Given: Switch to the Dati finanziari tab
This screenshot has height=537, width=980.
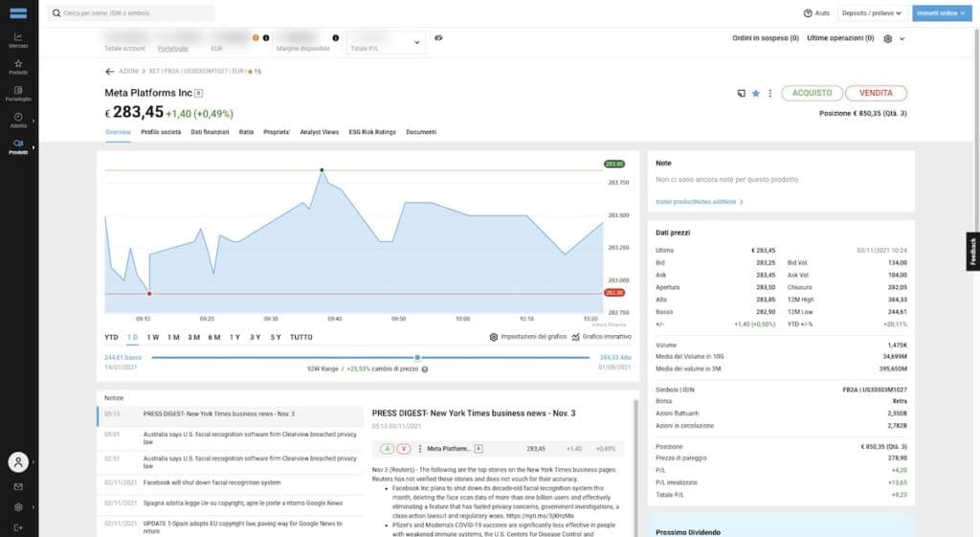Looking at the screenshot, I should click(x=210, y=132).
